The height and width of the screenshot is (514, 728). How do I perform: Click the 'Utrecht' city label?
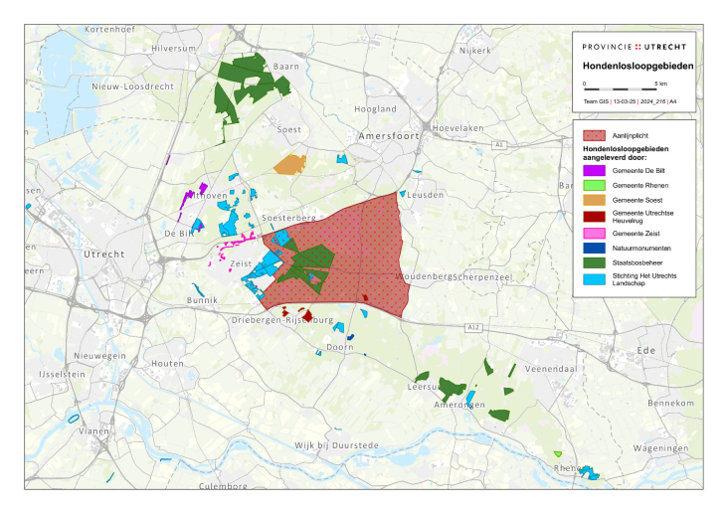pyautogui.click(x=104, y=254)
